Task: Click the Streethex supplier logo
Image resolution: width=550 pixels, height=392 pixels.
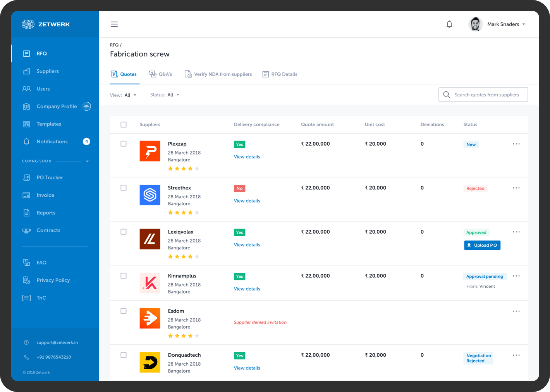Action: (x=150, y=195)
